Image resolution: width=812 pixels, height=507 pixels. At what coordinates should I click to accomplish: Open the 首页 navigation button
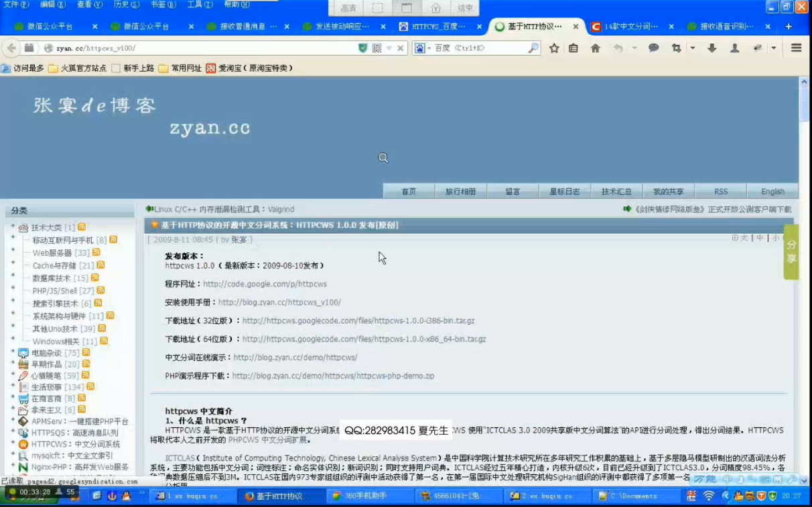point(409,192)
